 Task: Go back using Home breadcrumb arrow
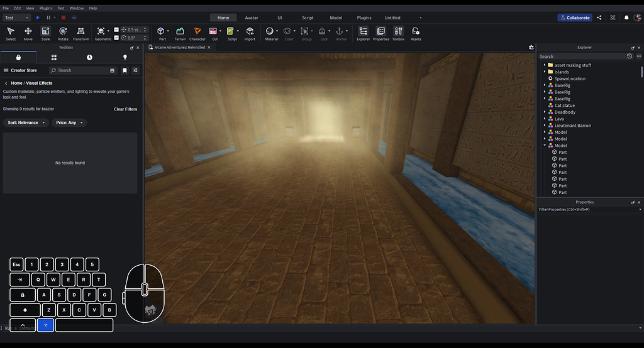tap(6, 84)
